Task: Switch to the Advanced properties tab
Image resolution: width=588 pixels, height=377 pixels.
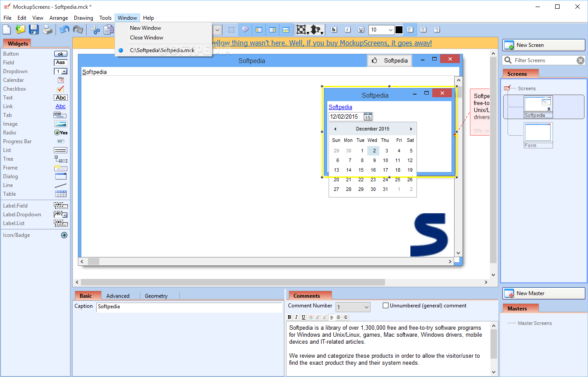Action: click(118, 296)
